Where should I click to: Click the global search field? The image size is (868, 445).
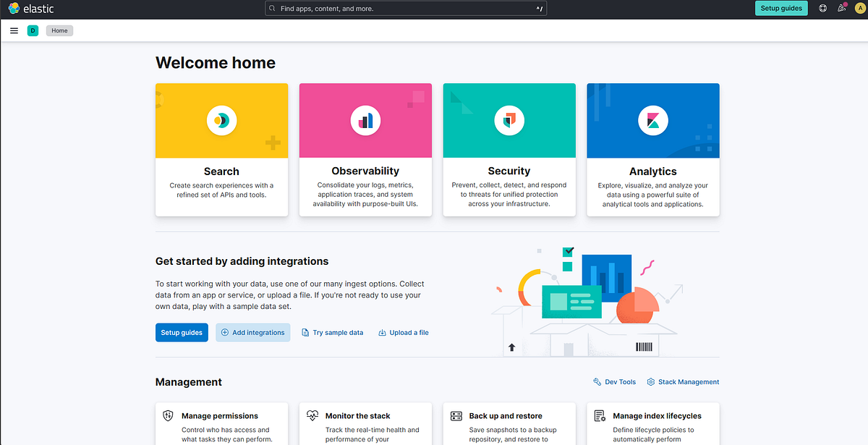pos(405,8)
